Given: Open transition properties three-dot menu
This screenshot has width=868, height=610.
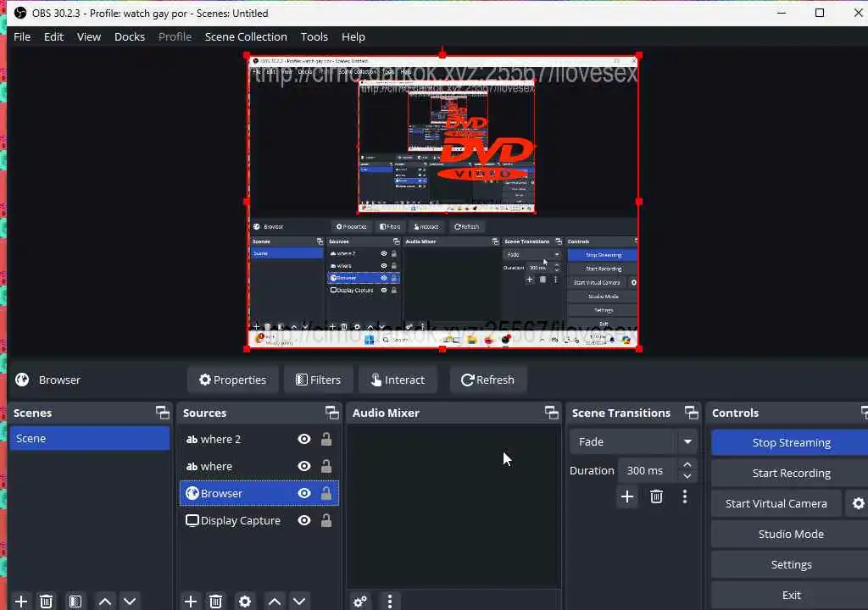Looking at the screenshot, I should tap(685, 496).
